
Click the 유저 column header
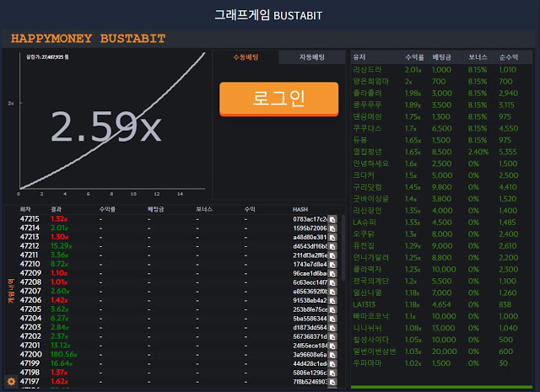point(359,57)
